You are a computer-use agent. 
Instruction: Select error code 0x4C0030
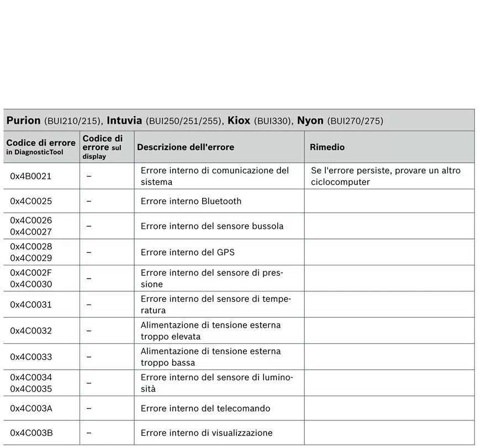point(31,284)
